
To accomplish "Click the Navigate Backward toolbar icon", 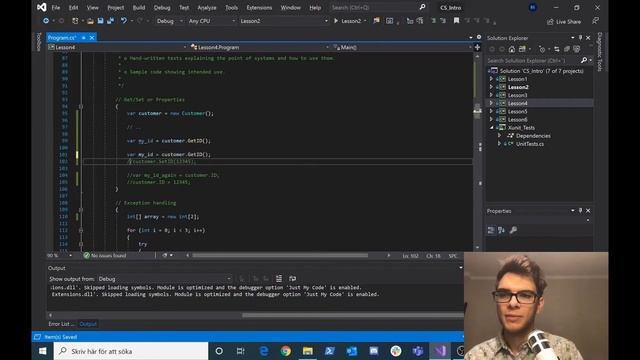I will pyautogui.click(x=46, y=21).
